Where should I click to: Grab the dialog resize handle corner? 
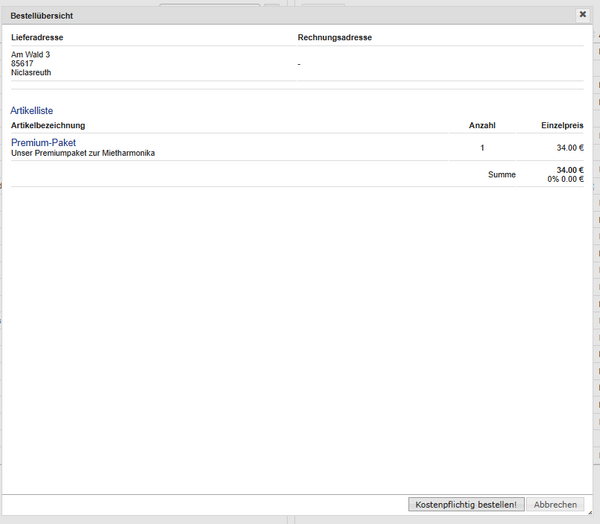pyautogui.click(x=590, y=513)
